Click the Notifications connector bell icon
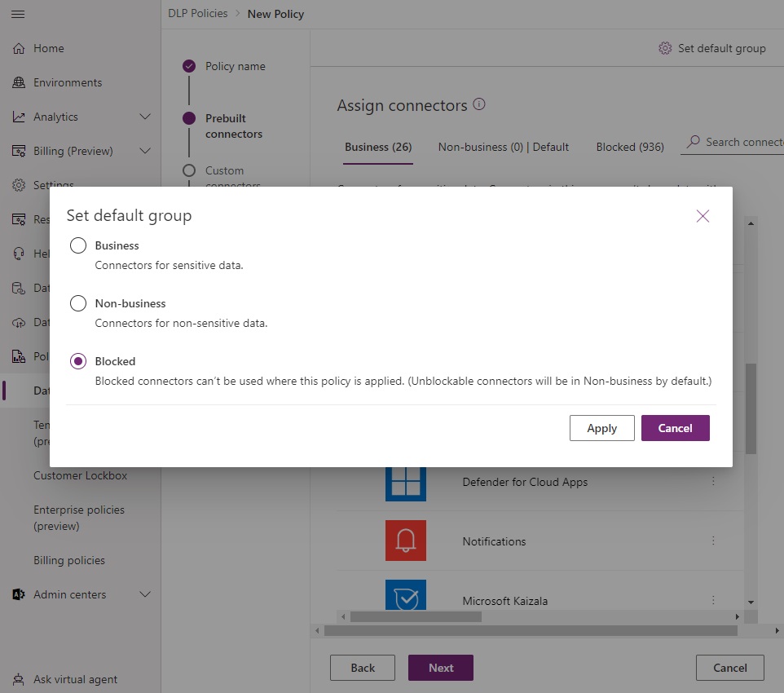Screen dimensions: 784x693 405,541
